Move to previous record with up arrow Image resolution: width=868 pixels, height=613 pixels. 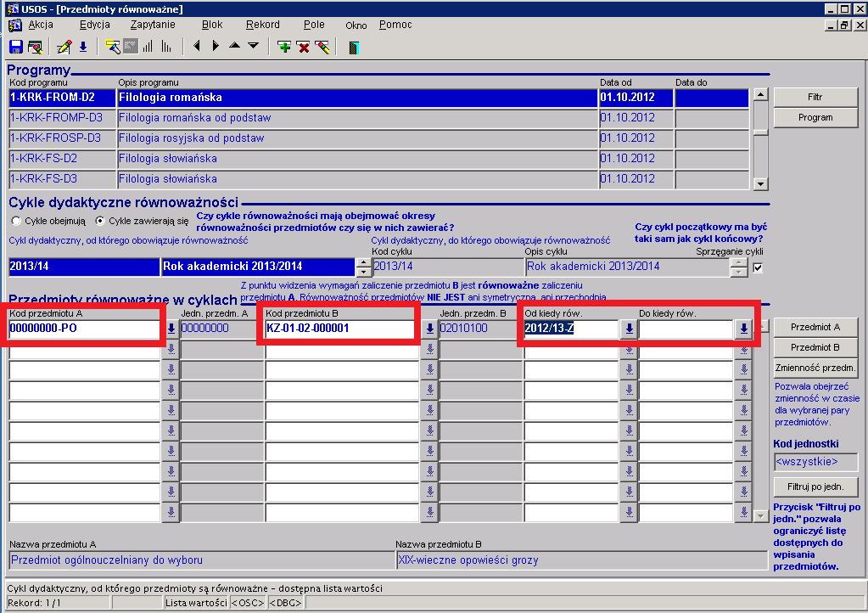(x=234, y=47)
